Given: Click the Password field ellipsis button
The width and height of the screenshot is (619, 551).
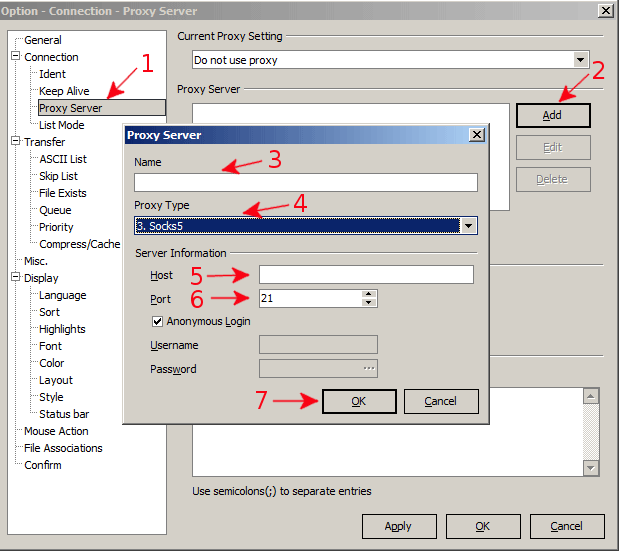Looking at the screenshot, I should pos(369,368).
